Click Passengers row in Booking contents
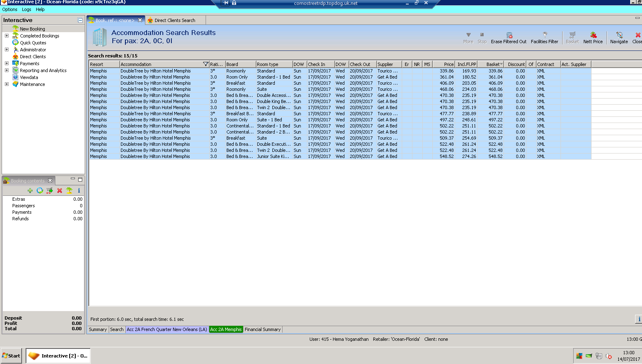The width and height of the screenshot is (642, 364). (43, 206)
